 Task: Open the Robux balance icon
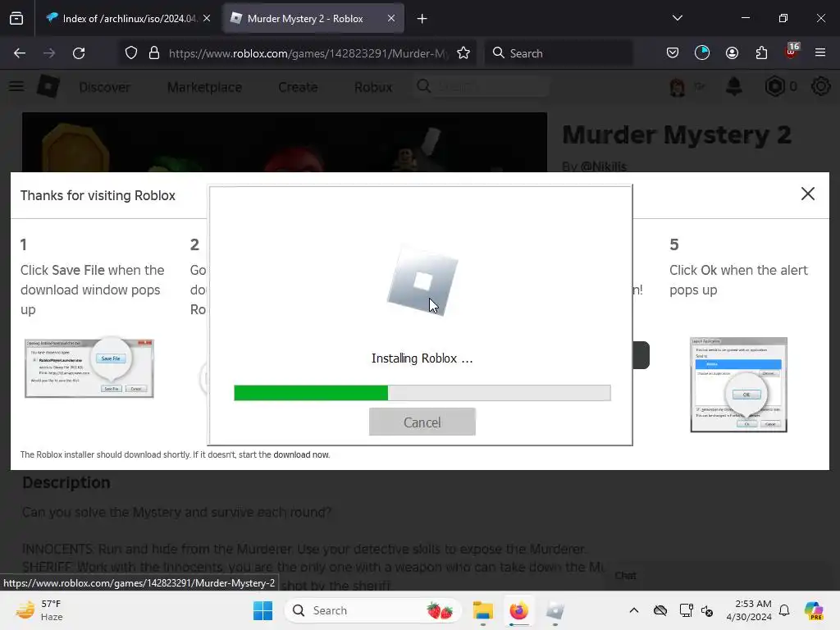tap(774, 86)
